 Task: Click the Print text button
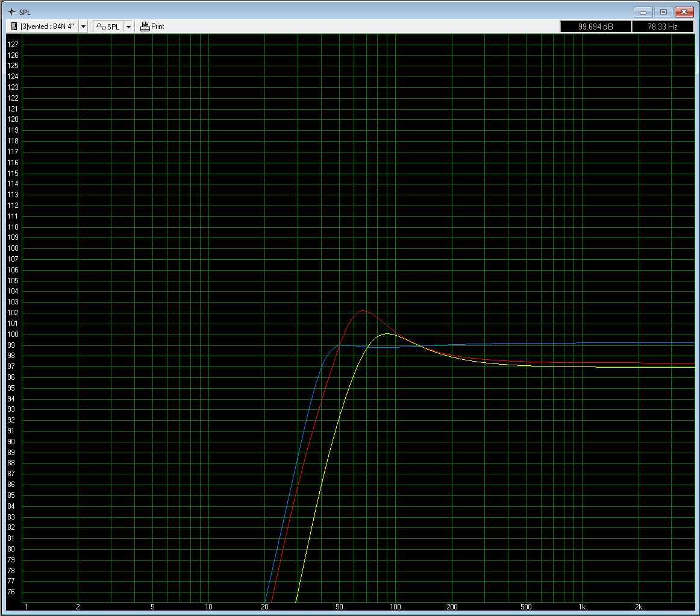pyautogui.click(x=157, y=27)
